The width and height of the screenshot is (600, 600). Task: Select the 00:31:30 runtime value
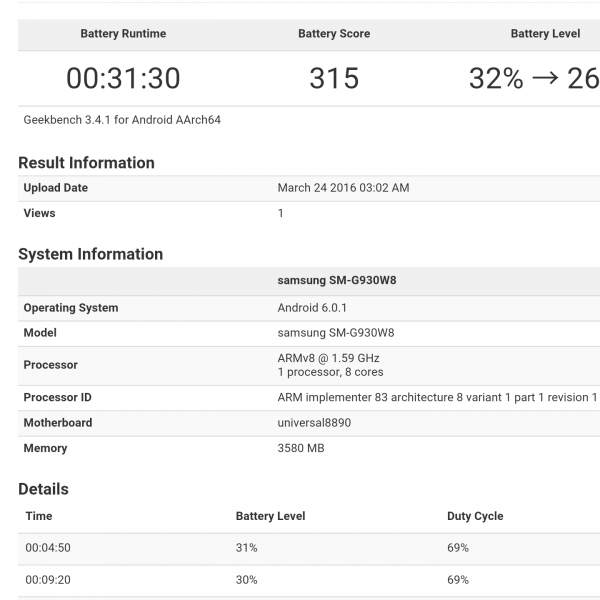pyautogui.click(x=123, y=78)
